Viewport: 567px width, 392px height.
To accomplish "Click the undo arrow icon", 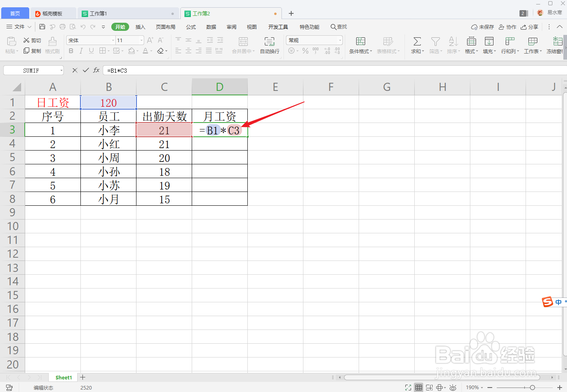I will coord(83,27).
